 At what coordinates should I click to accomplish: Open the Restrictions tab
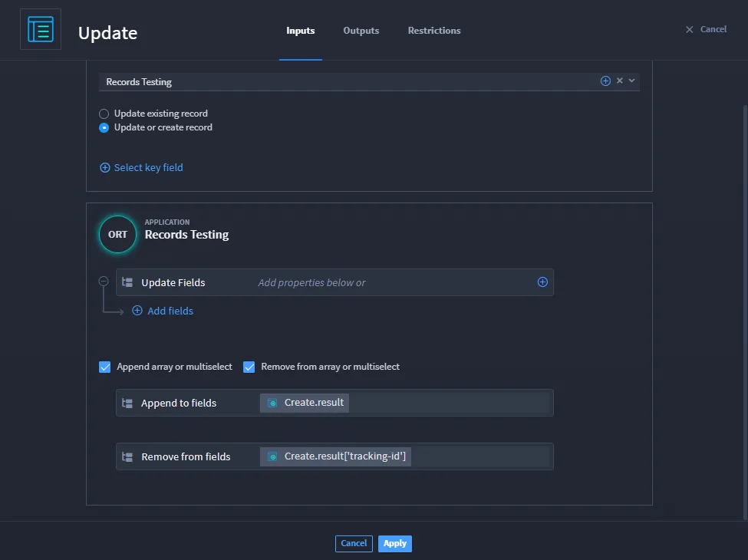click(x=434, y=31)
